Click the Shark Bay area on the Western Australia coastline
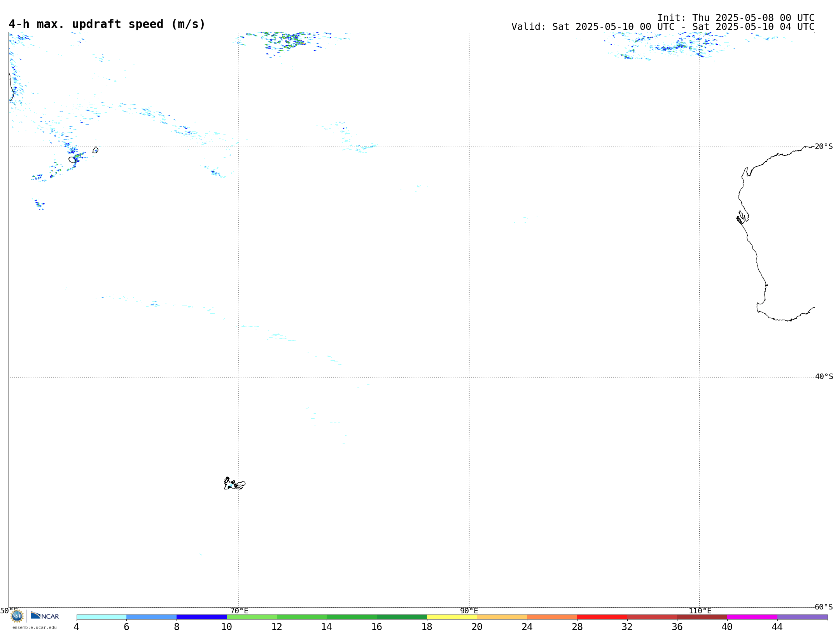This screenshot has width=840, height=632. (x=742, y=217)
